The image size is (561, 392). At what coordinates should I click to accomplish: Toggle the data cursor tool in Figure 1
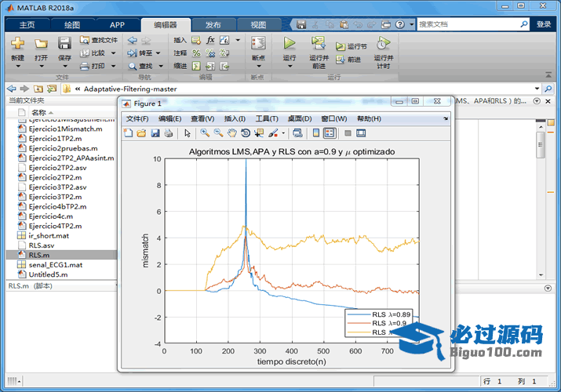point(259,133)
